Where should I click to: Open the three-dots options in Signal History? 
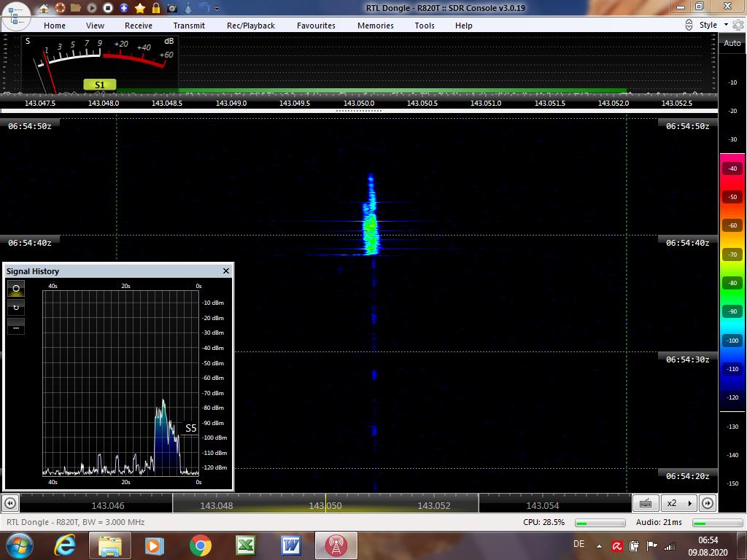(x=16, y=327)
